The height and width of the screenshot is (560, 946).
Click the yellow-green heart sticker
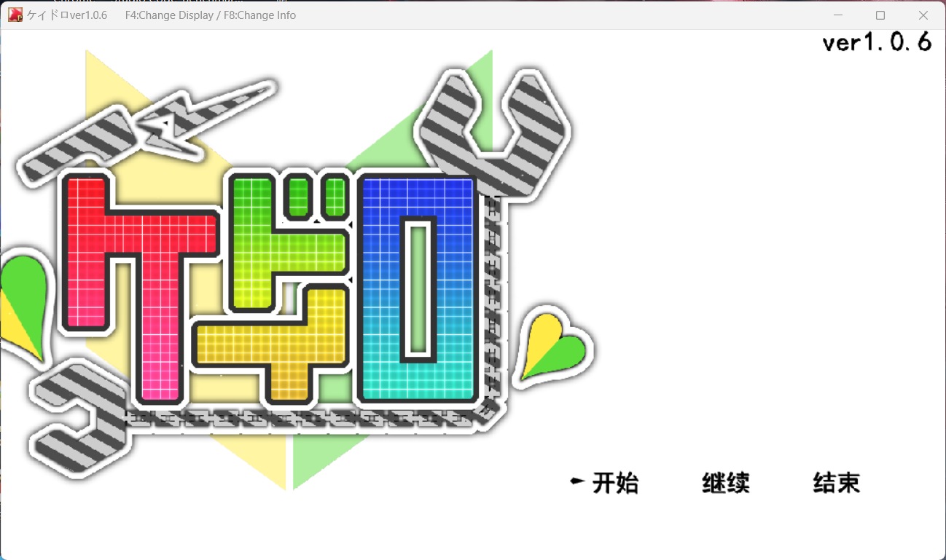pyautogui.click(x=554, y=350)
